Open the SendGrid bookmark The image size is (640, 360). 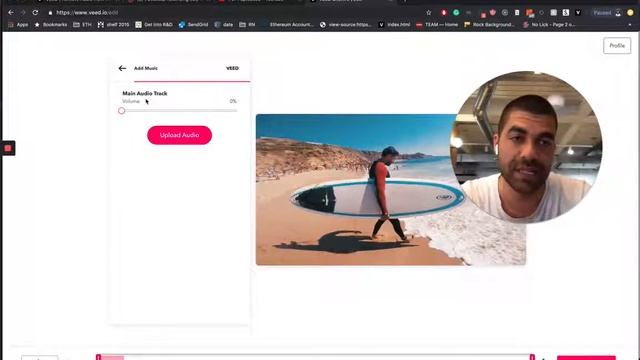(193, 24)
